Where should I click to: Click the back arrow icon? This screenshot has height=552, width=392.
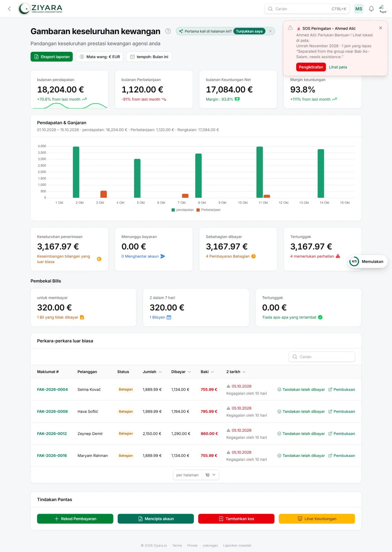pyautogui.click(x=10, y=9)
